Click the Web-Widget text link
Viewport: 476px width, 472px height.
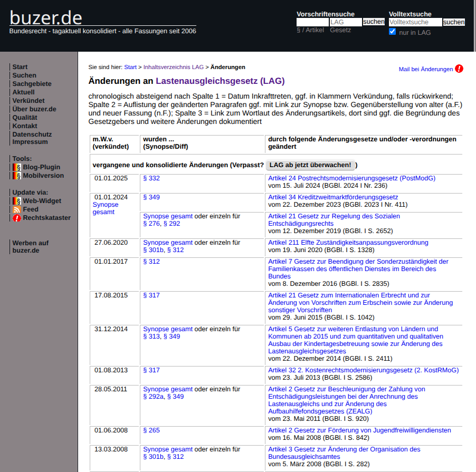point(42,201)
